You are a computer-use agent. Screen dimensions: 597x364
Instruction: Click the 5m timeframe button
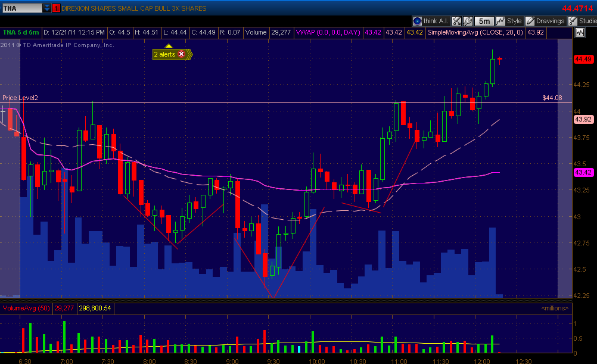click(484, 21)
